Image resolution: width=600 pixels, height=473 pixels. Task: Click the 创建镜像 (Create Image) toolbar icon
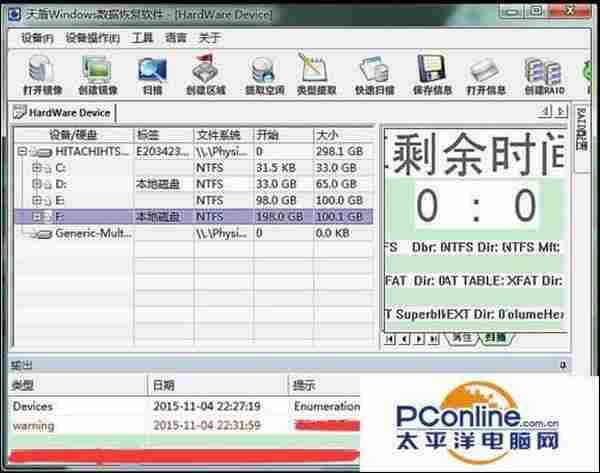pos(99,72)
